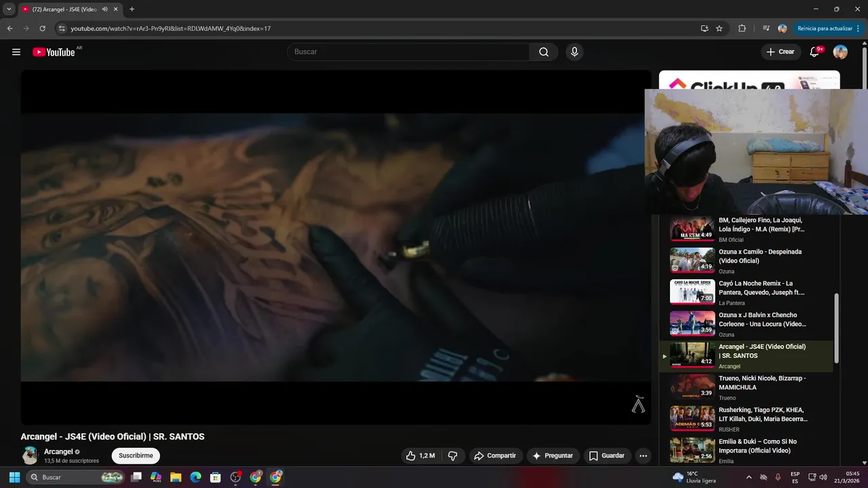Open File Explorer from the taskbar

176,477
